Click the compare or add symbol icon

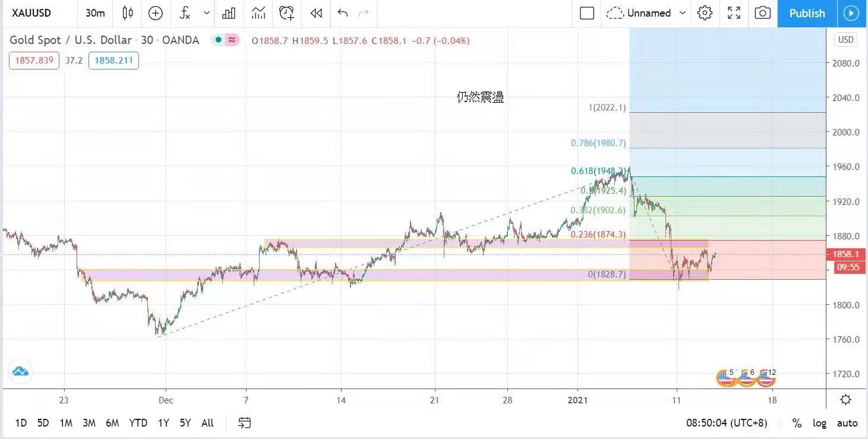point(156,13)
